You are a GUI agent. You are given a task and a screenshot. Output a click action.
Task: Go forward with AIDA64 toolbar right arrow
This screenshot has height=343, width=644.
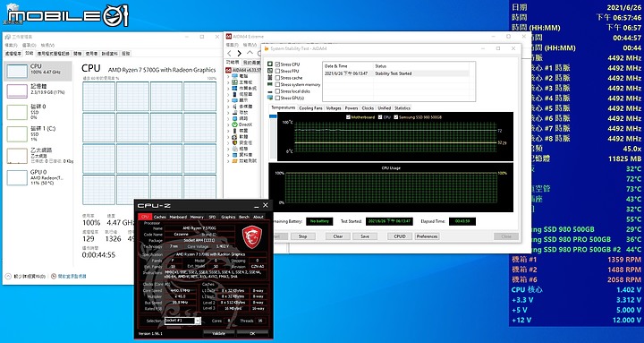(240, 53)
